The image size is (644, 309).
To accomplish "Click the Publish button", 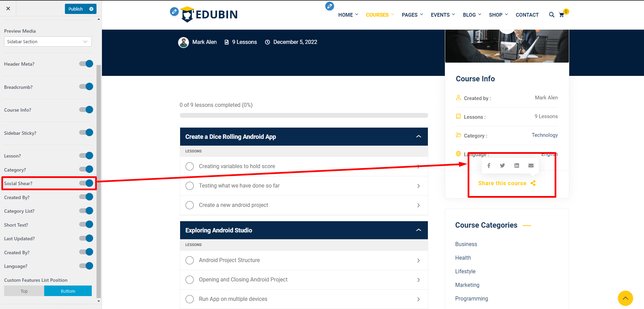I will (75, 9).
